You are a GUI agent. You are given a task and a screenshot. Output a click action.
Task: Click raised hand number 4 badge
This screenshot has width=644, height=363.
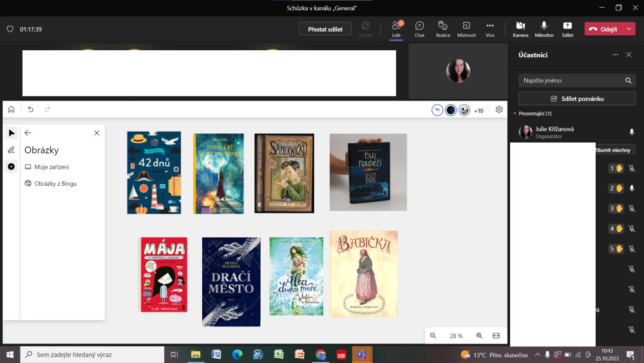[x=616, y=229]
